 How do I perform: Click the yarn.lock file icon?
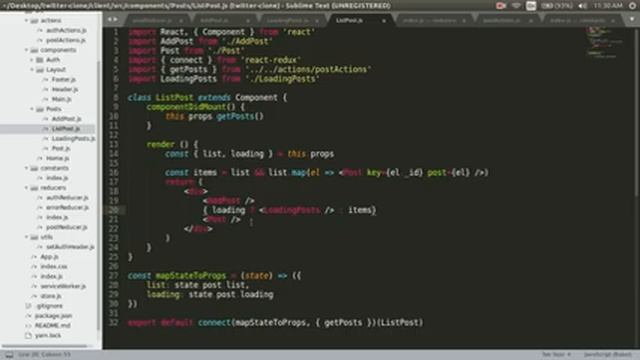(28, 335)
